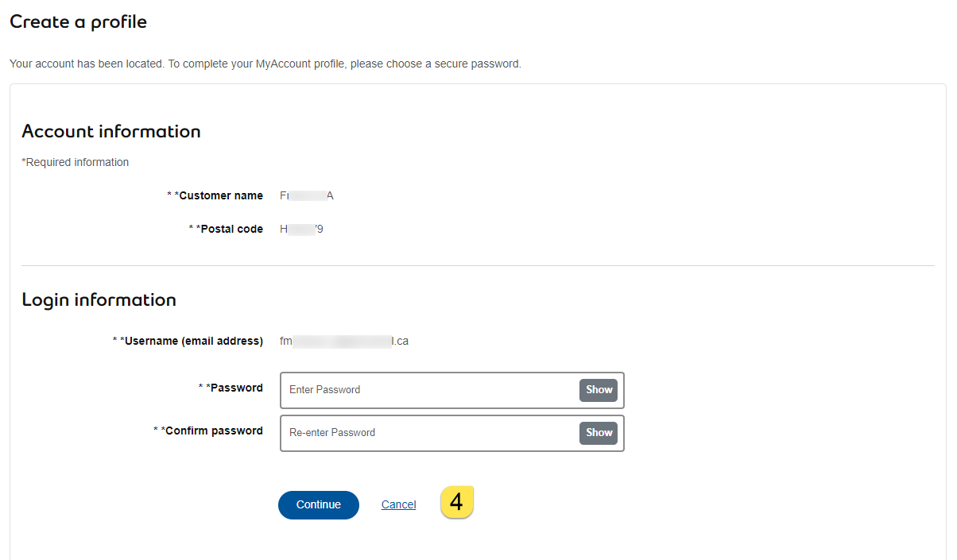Click the Password field label

pyautogui.click(x=236, y=388)
